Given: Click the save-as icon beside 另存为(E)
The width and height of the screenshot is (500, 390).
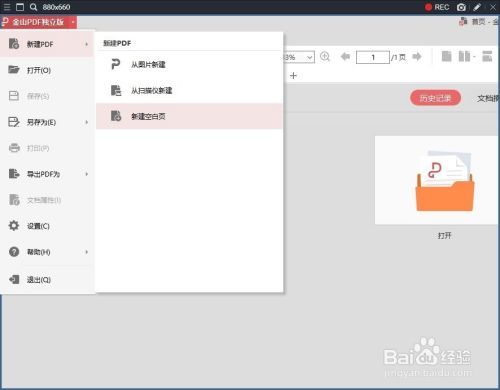Looking at the screenshot, I should [x=14, y=122].
